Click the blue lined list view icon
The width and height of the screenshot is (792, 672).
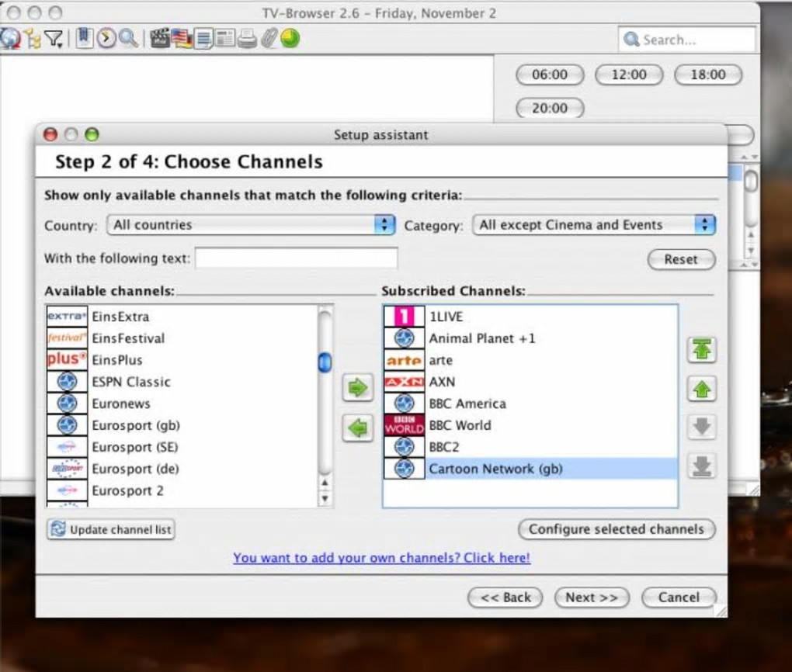203,39
